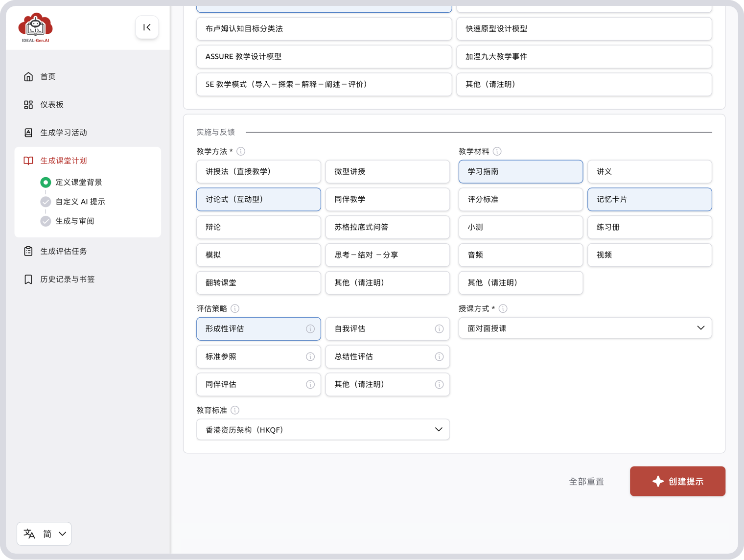
Task: Select 练习册 teaching material
Action: point(650,227)
